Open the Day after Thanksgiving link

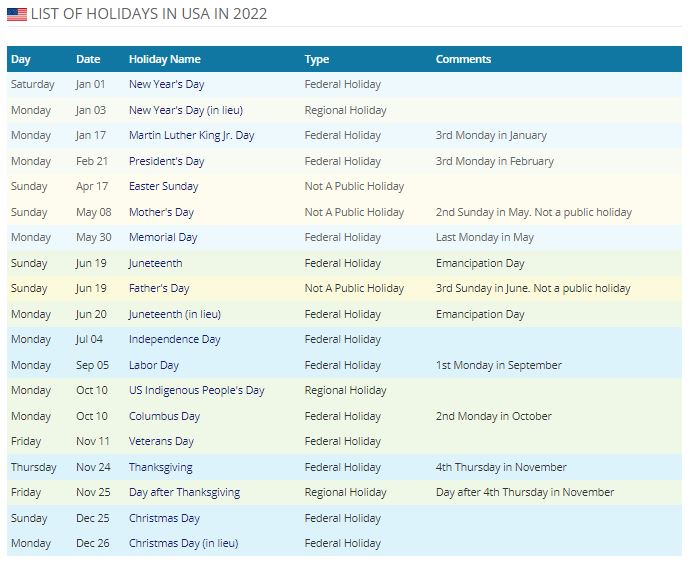coord(184,492)
